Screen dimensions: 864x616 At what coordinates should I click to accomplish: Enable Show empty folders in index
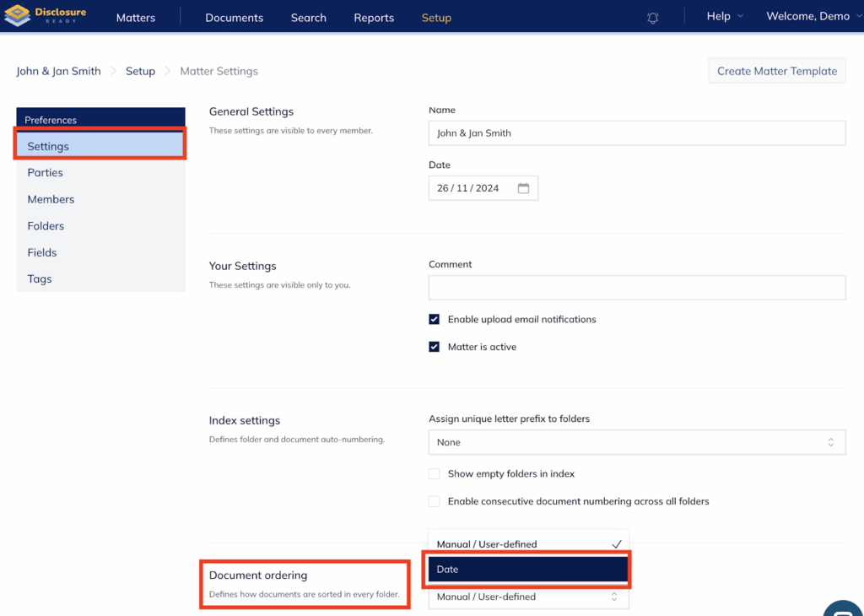pyautogui.click(x=435, y=474)
